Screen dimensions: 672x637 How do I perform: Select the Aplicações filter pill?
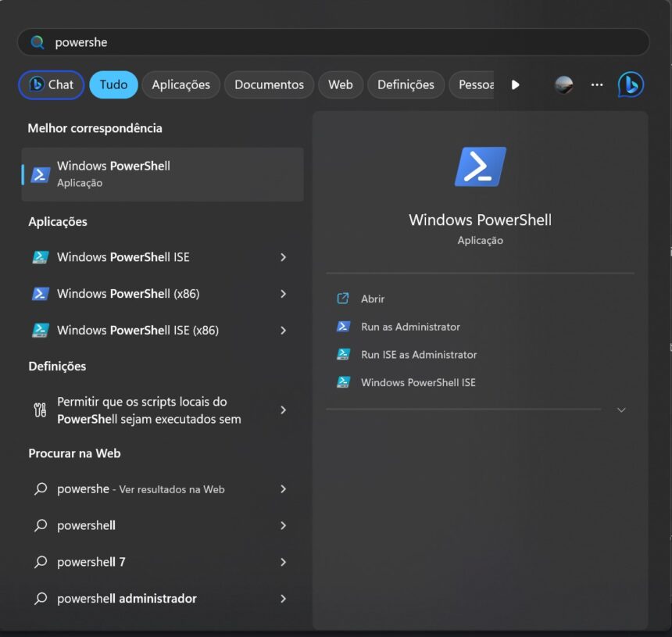tap(181, 84)
